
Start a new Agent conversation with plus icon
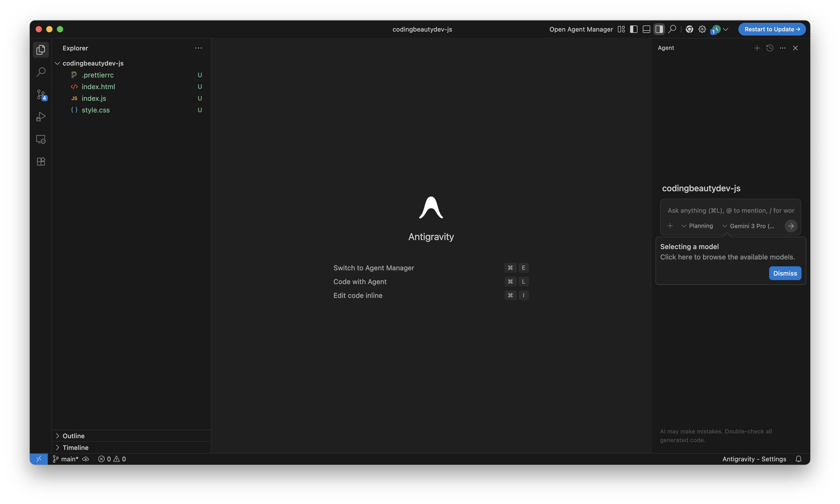point(757,48)
